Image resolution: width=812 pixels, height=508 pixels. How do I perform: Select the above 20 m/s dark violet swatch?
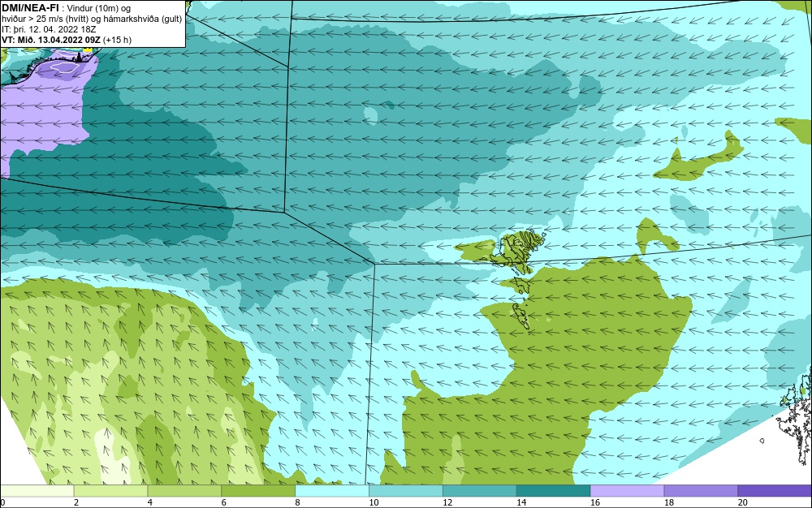pos(775,490)
